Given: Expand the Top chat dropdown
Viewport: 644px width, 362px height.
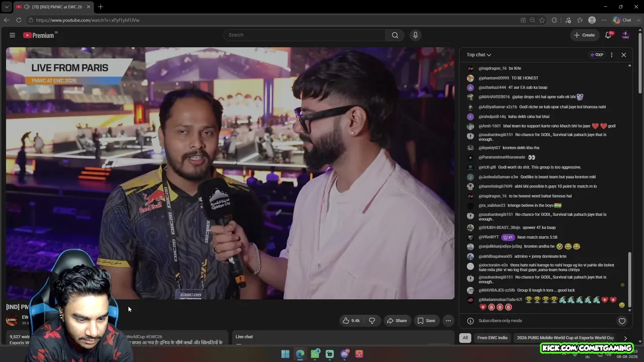Looking at the screenshot, I should pyautogui.click(x=478, y=55).
